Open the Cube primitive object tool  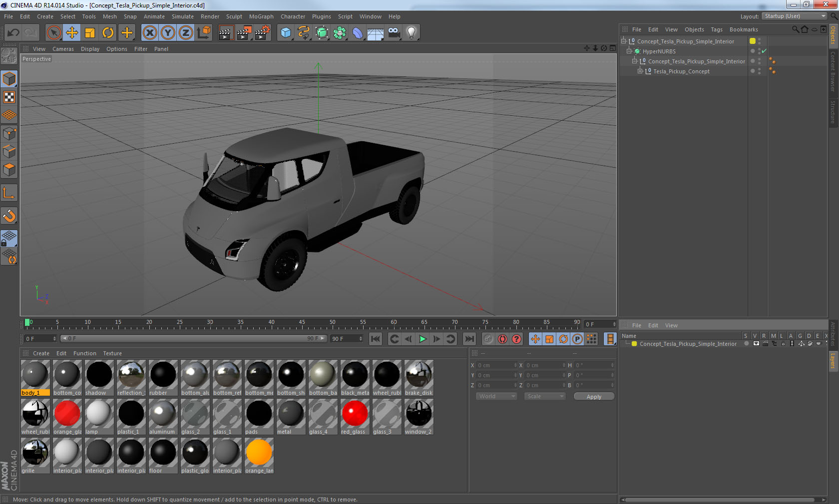coord(286,33)
